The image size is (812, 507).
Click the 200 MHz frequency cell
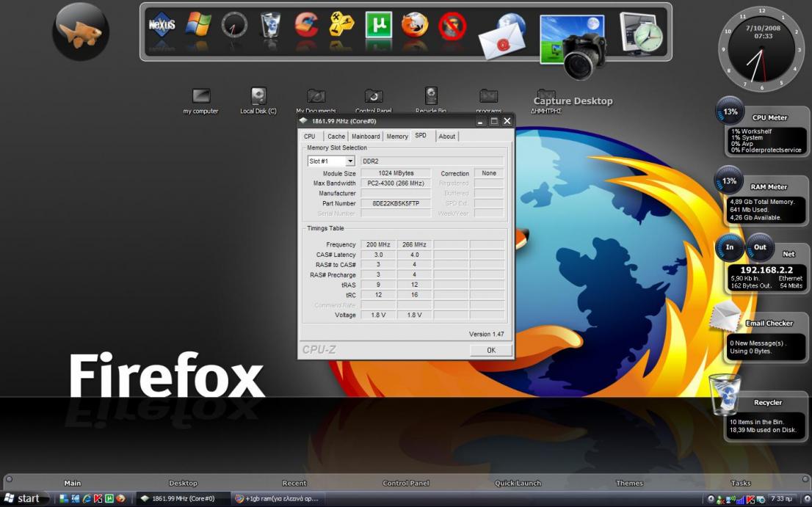(x=378, y=244)
